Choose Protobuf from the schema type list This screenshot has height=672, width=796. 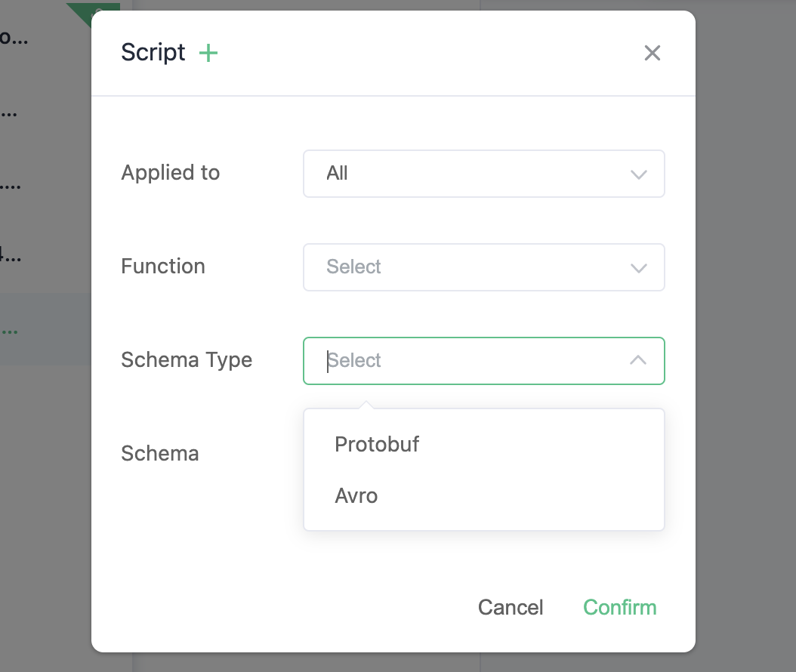point(377,444)
